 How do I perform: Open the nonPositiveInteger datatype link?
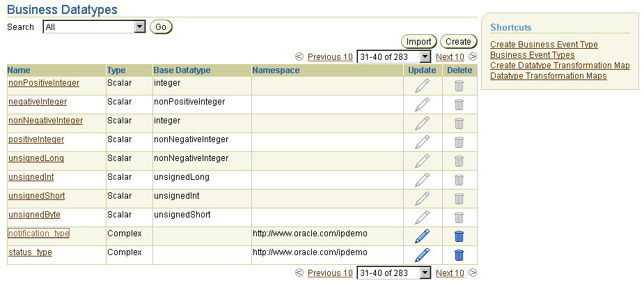coord(44,83)
